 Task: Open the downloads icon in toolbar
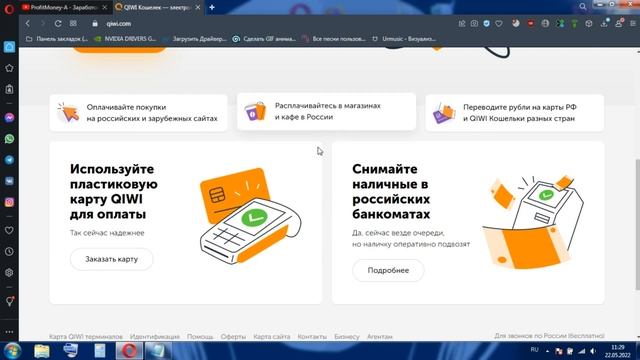click(604, 24)
